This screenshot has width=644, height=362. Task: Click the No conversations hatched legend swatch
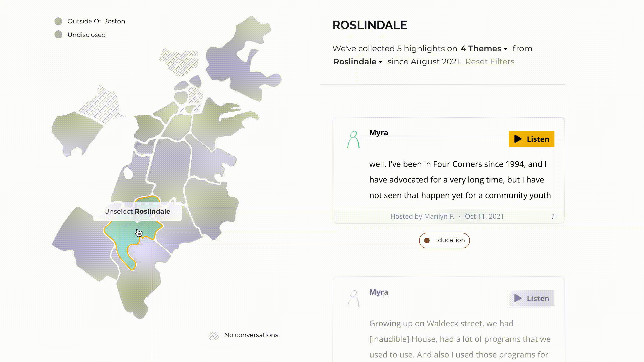(x=214, y=335)
